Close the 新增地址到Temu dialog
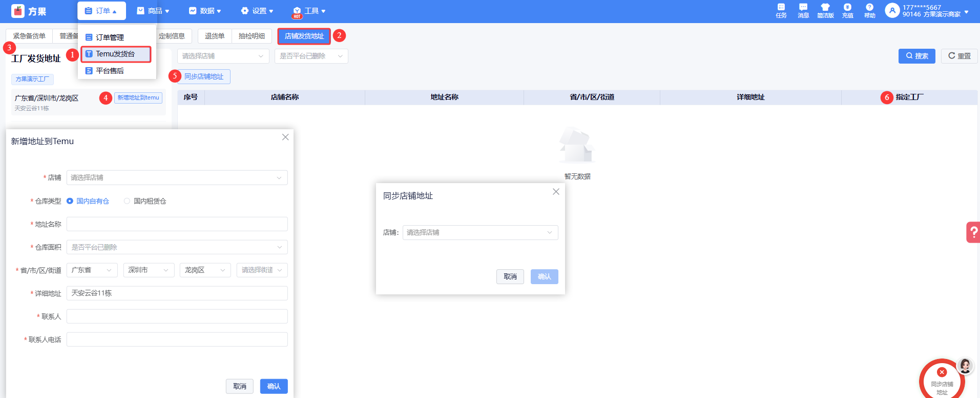Viewport: 980px width, 398px height. tap(285, 137)
